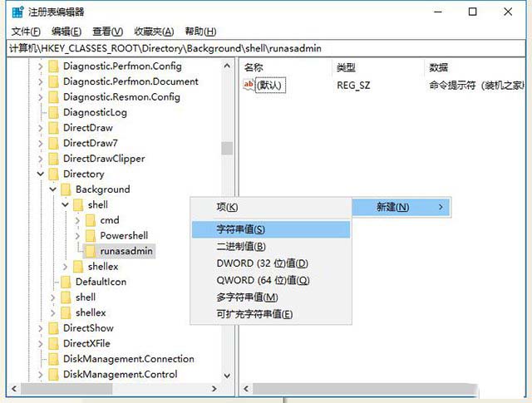Click the REG_SZ type cell
Screen dimensions: 532x403
tap(353, 85)
